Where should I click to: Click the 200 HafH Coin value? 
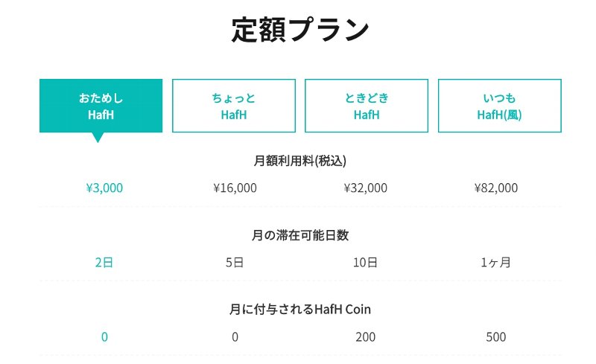(365, 336)
